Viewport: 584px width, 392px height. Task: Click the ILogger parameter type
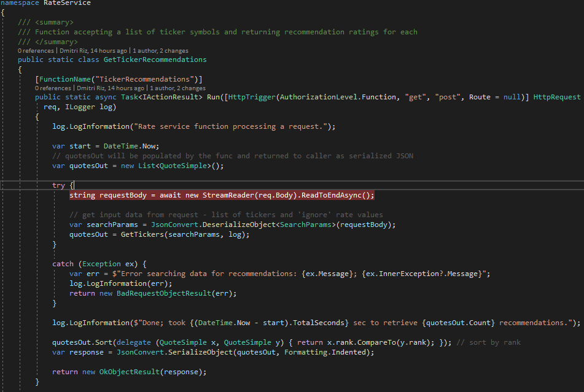[80, 107]
